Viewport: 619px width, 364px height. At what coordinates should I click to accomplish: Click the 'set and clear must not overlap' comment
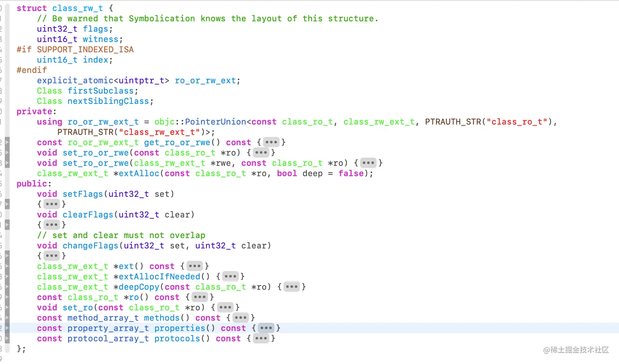(121, 235)
